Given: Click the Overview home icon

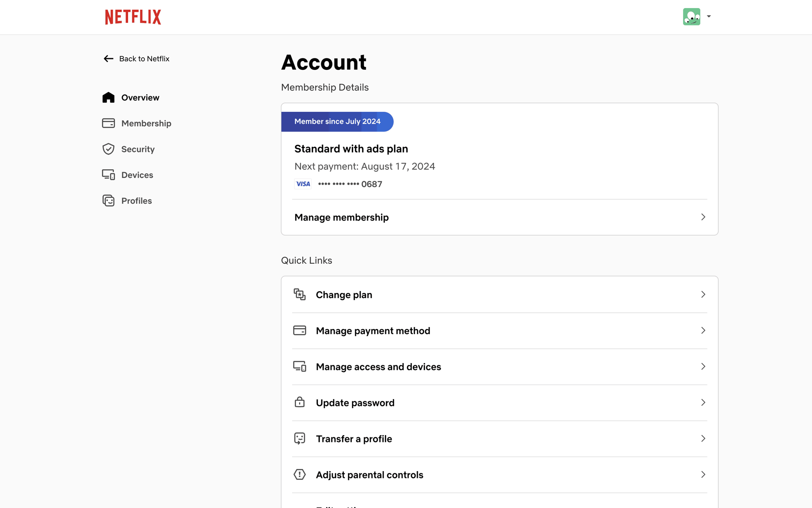Looking at the screenshot, I should click(108, 97).
